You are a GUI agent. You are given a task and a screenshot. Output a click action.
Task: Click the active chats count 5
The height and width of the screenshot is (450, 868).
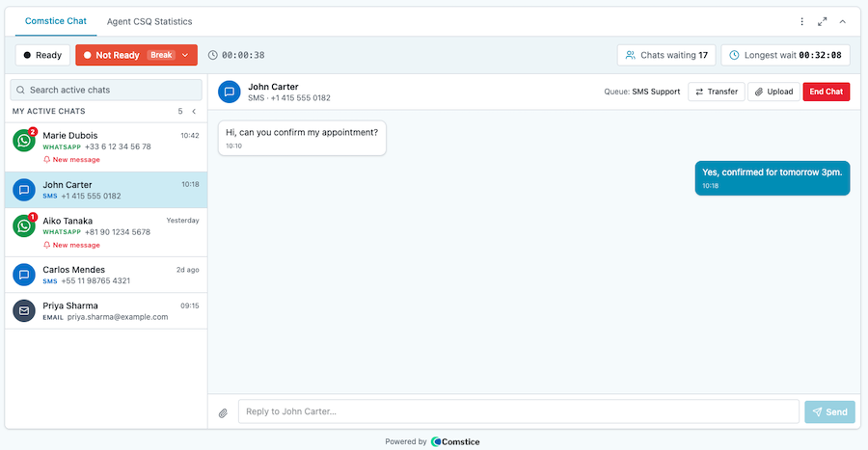(x=180, y=111)
